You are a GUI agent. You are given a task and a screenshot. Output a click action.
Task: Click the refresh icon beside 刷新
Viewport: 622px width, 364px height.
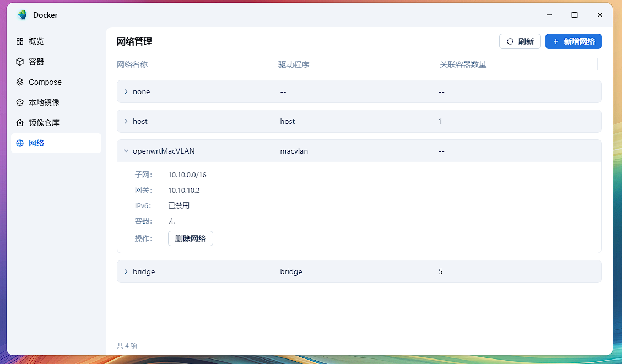pos(510,41)
